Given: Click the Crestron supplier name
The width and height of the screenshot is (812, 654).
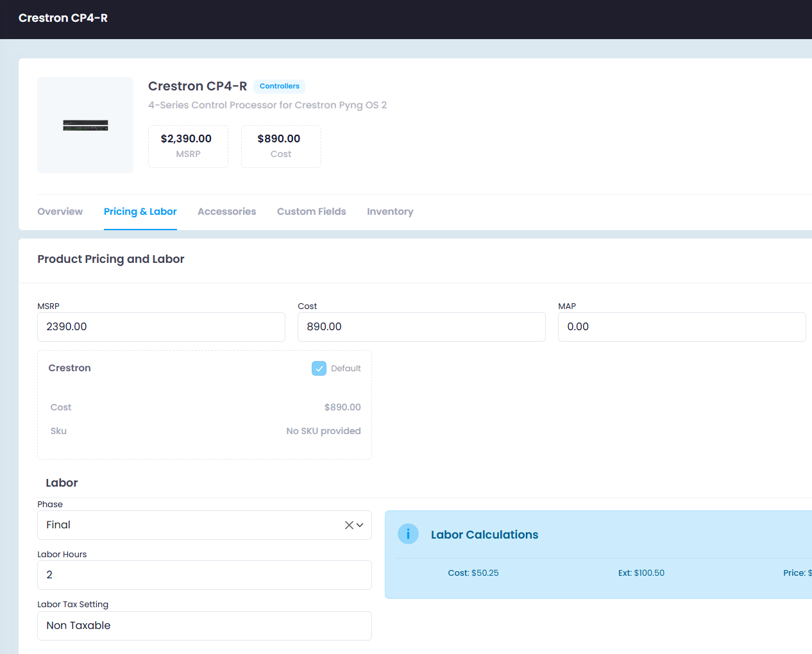Looking at the screenshot, I should [x=70, y=368].
